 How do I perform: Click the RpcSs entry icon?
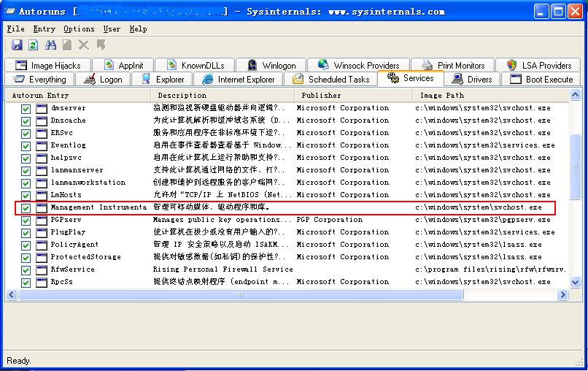click(x=42, y=283)
